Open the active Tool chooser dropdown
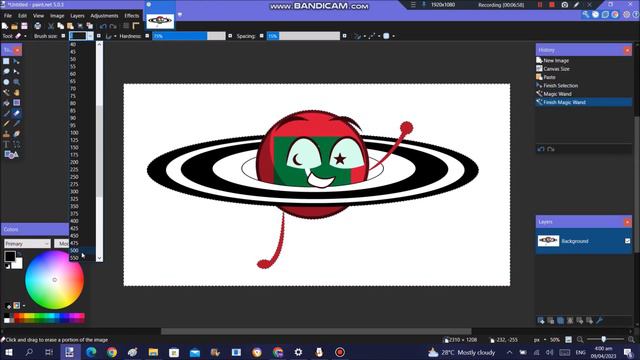This screenshot has width=640, height=360. (25, 36)
